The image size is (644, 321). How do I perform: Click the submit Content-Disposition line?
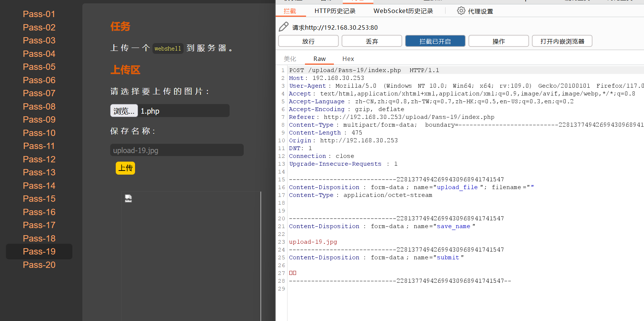click(x=376, y=257)
